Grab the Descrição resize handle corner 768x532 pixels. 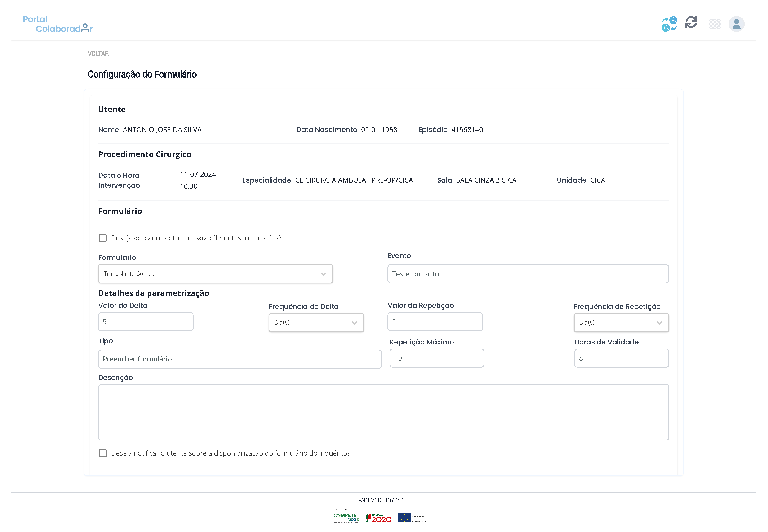point(666,437)
